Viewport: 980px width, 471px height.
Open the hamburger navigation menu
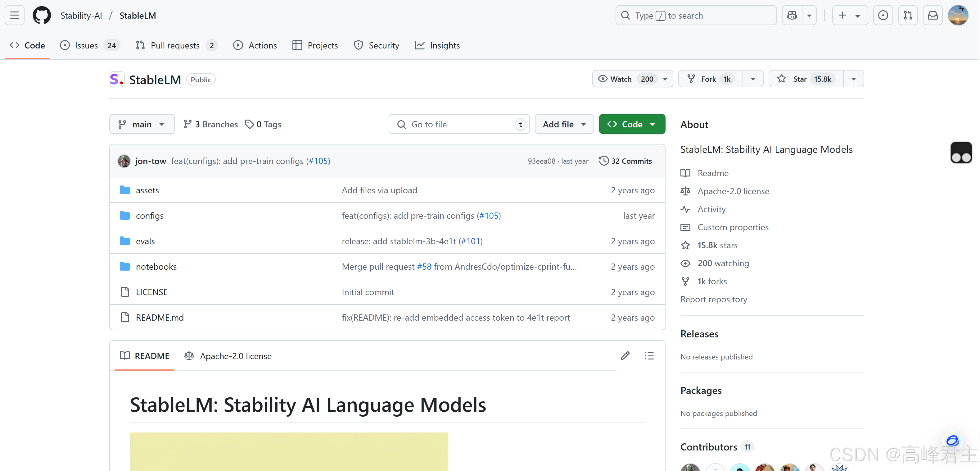pyautogui.click(x=15, y=15)
